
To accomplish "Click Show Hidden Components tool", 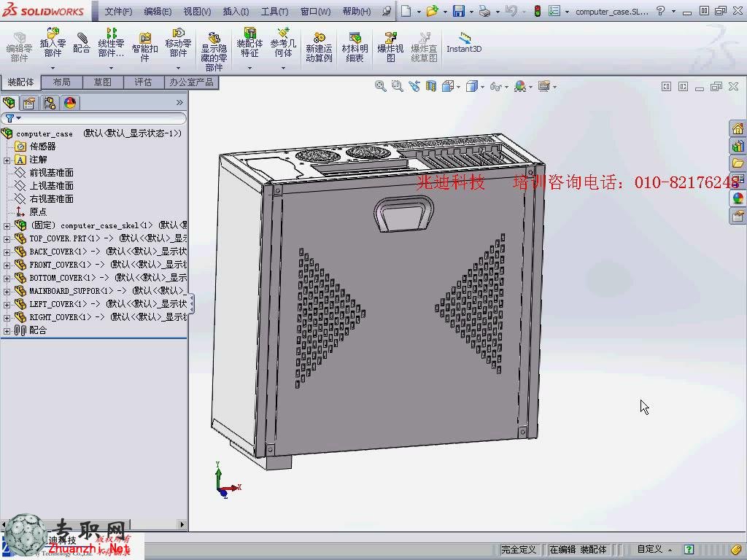I will pyautogui.click(x=214, y=52).
